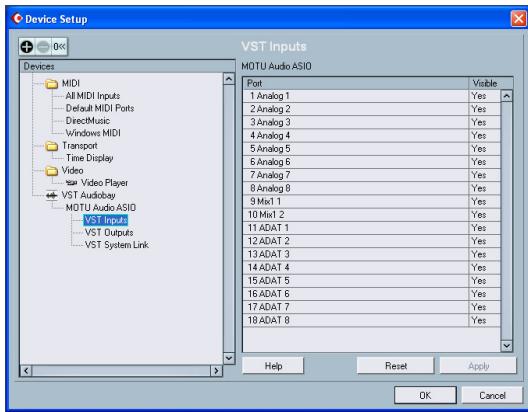Select the Video folder icon
Image resolution: width=528 pixels, height=412 pixels.
pyautogui.click(x=52, y=171)
